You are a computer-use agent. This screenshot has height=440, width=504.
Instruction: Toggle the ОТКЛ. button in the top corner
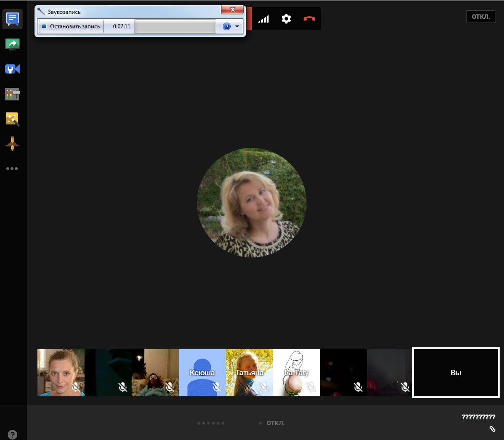[480, 16]
